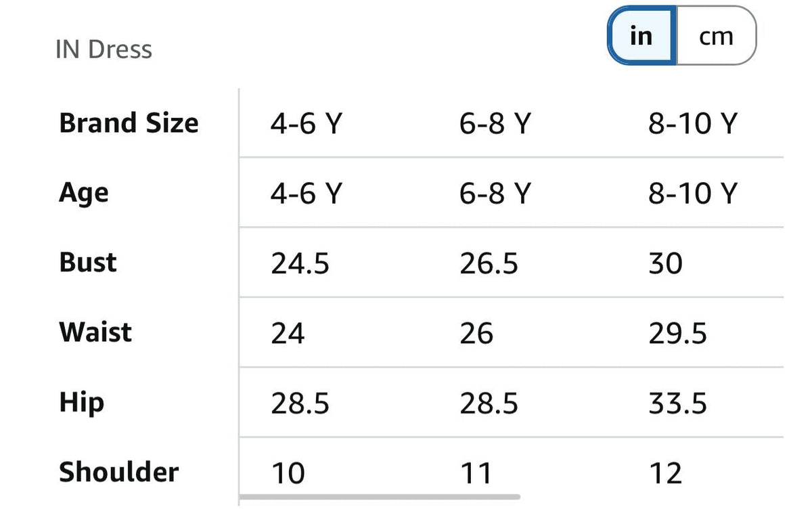Select the Age row header
This screenshot has width=812, height=528.
point(84,194)
